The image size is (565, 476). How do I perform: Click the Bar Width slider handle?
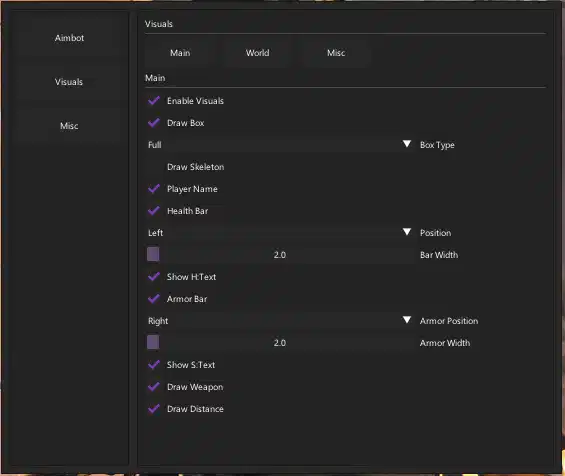coord(153,254)
